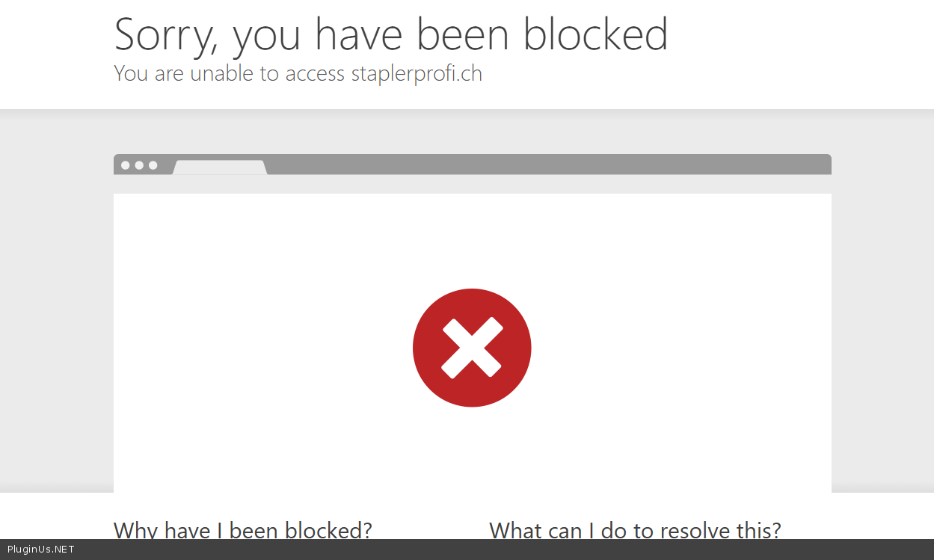Viewport: 934px width, 560px height.
Task: Select the light tab shape in illustrated browser
Action: (x=220, y=167)
